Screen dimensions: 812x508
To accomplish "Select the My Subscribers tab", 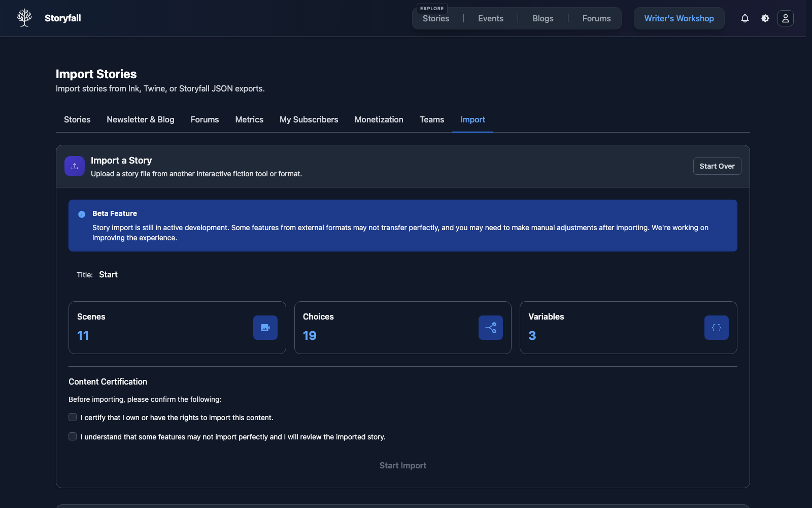I will (x=309, y=119).
